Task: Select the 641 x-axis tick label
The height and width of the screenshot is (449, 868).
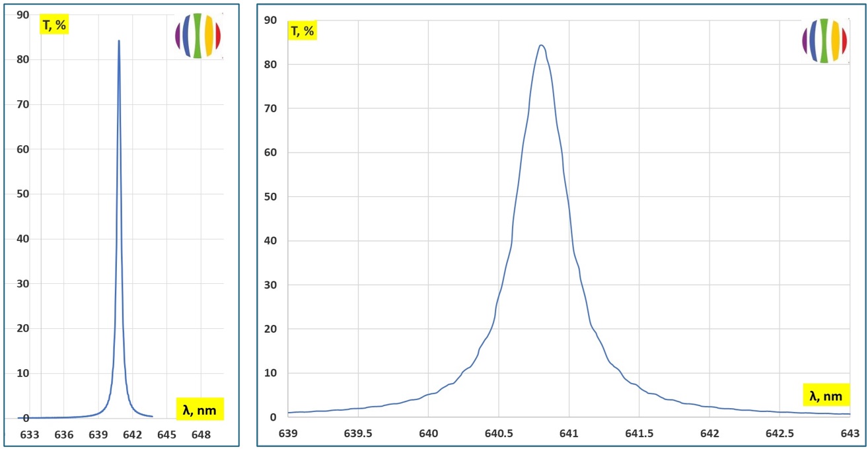Action: click(569, 434)
